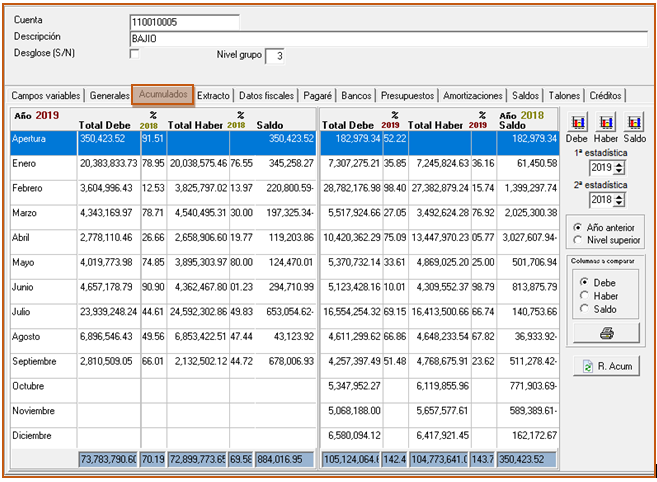Choose Debe as the column to compare
The image size is (657, 482).
[x=584, y=282]
